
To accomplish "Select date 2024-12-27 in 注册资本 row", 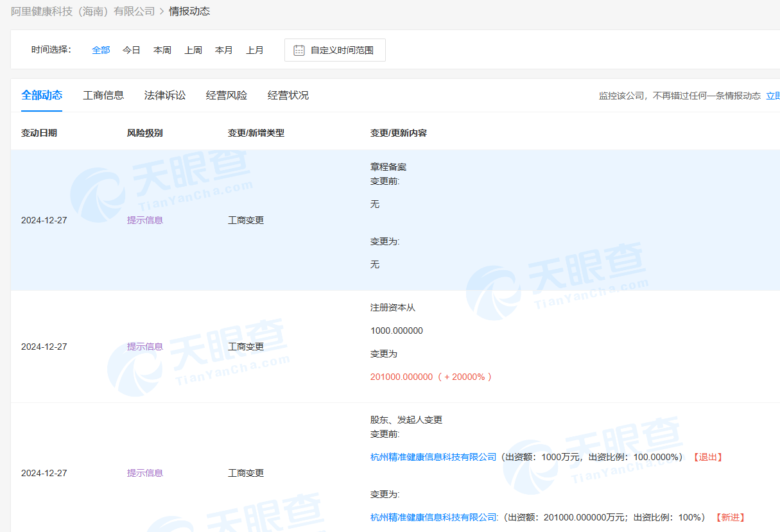I will (44, 347).
